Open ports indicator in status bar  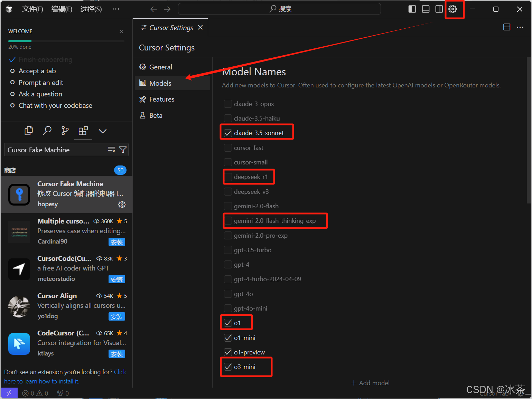(x=63, y=393)
